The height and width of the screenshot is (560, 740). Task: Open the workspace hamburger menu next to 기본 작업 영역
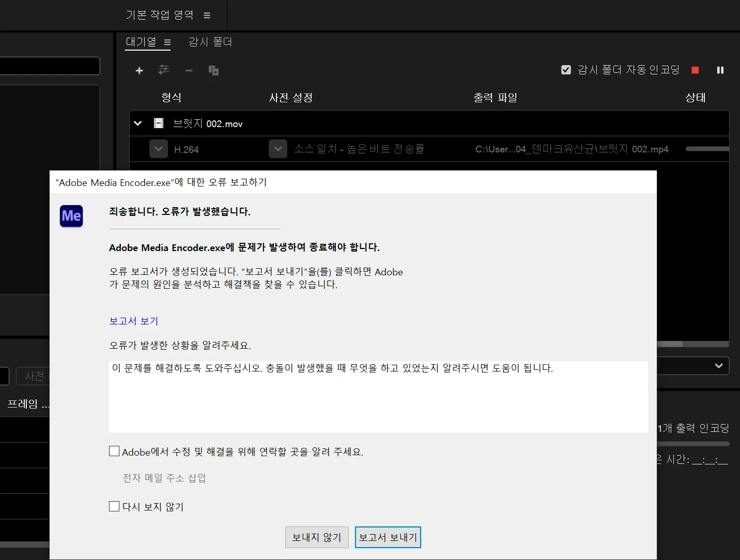point(207,15)
